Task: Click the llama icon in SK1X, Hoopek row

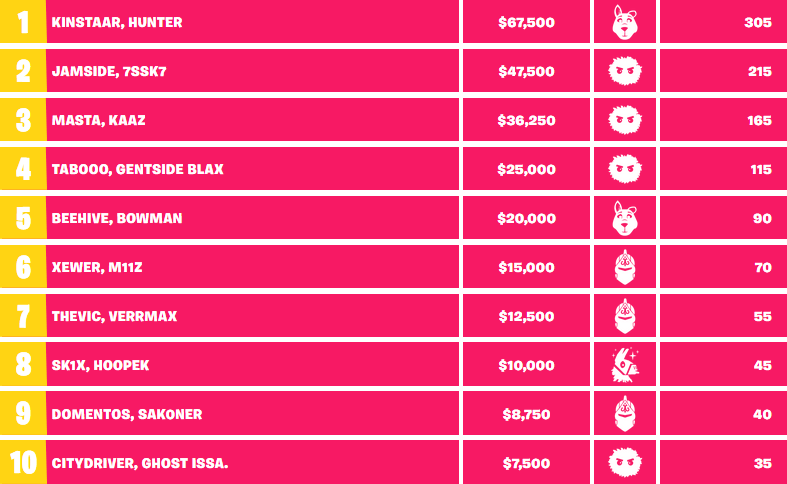Action: [625, 365]
